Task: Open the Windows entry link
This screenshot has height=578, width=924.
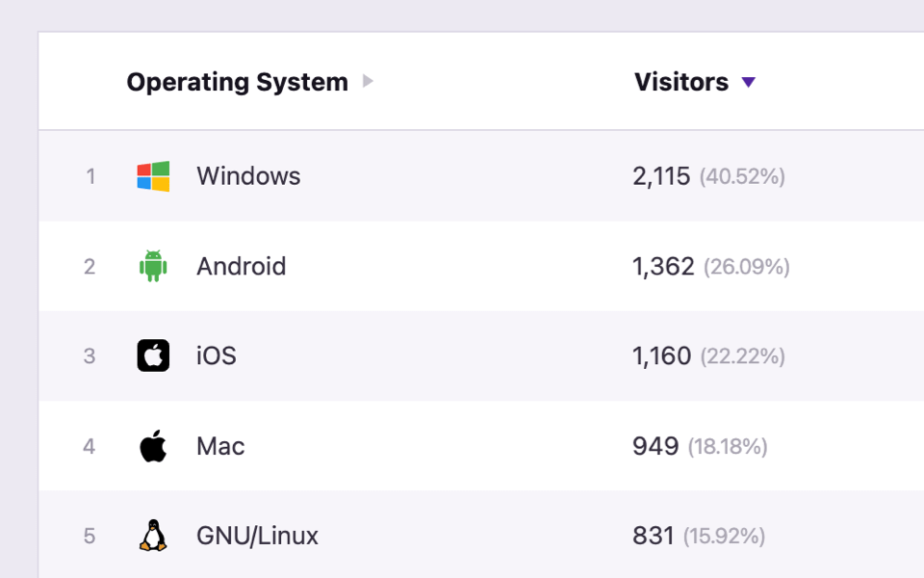Action: (x=248, y=176)
